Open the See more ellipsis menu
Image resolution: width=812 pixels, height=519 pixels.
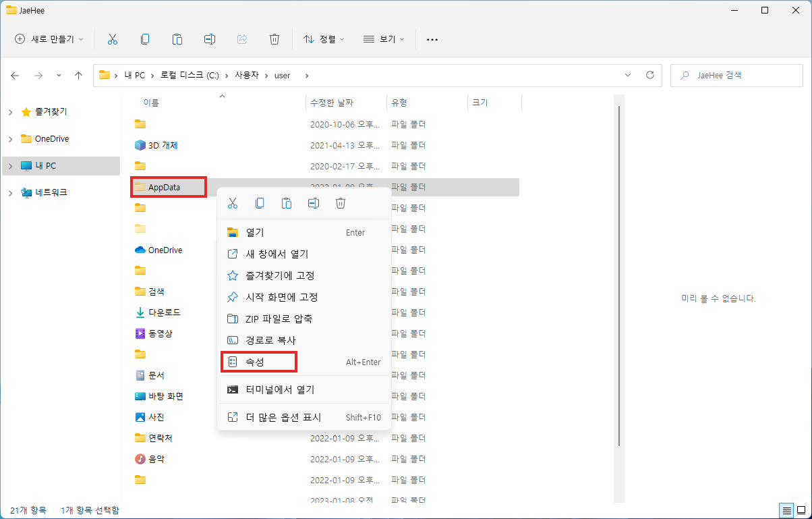(432, 39)
